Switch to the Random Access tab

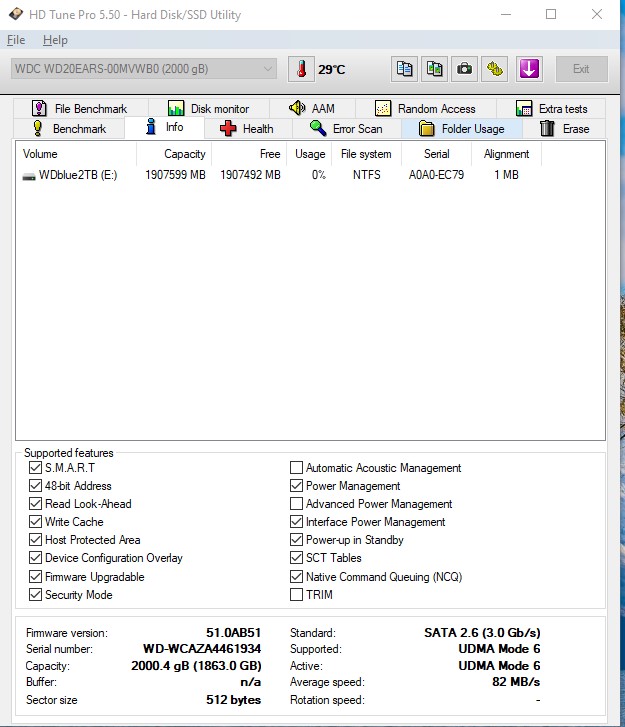(x=426, y=108)
